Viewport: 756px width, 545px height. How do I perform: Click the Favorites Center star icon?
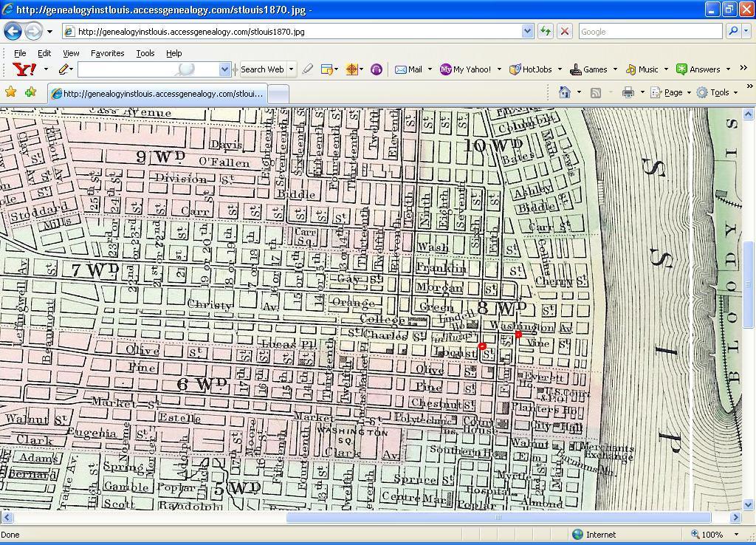pyautogui.click(x=10, y=92)
